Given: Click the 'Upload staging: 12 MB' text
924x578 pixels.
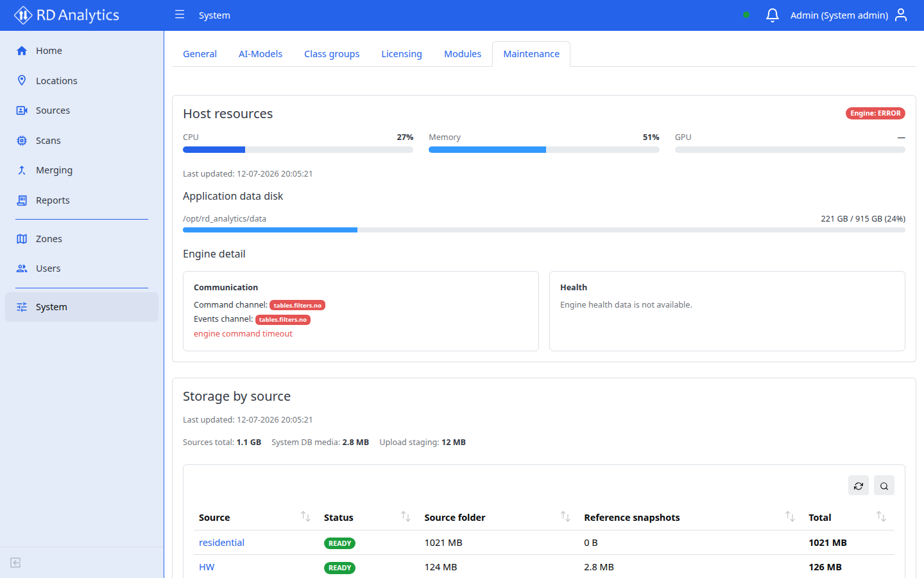Looking at the screenshot, I should (x=422, y=442).
